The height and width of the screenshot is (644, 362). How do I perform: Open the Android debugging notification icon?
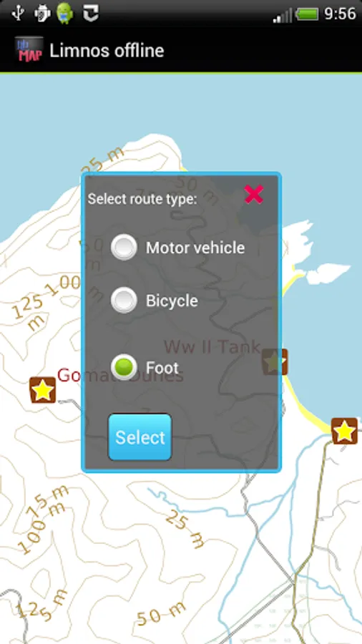tap(42, 14)
